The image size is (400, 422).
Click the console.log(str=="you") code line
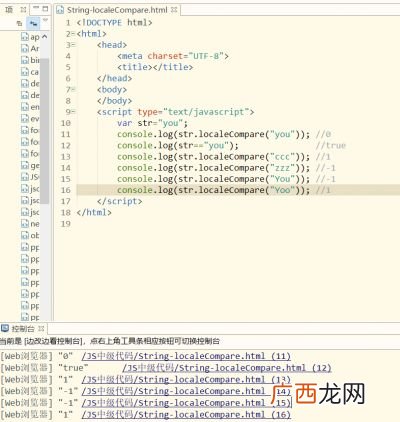[x=178, y=145]
